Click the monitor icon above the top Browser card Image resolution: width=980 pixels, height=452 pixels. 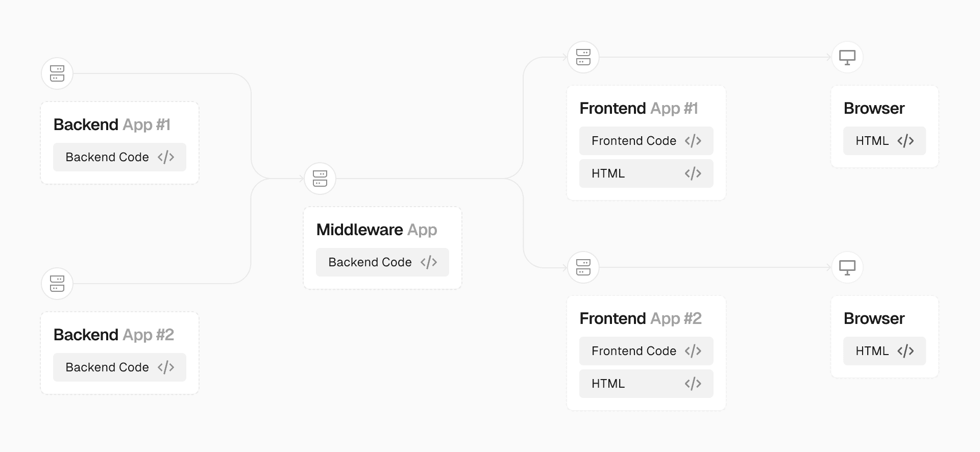[847, 57]
